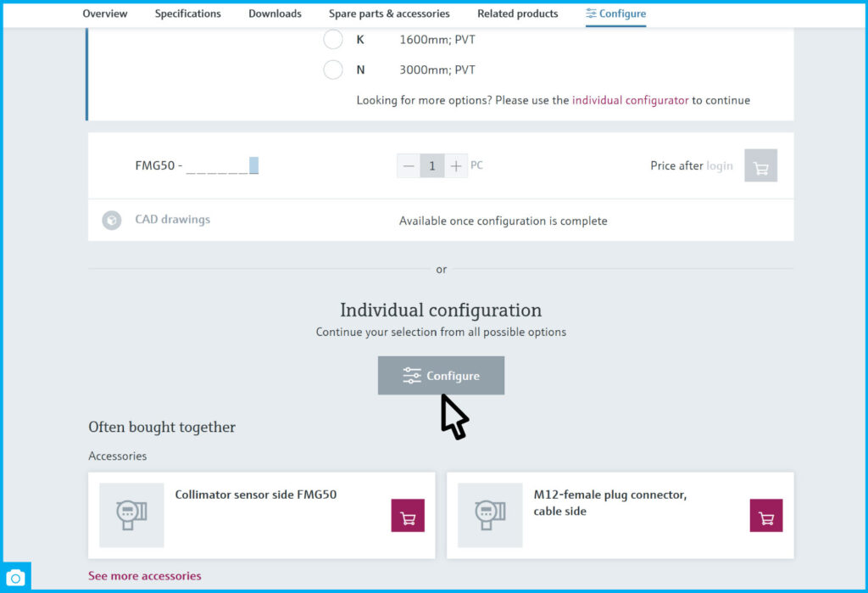This screenshot has height=593, width=868.
Task: Open Spare parts & accessories tab
Action: 389,14
